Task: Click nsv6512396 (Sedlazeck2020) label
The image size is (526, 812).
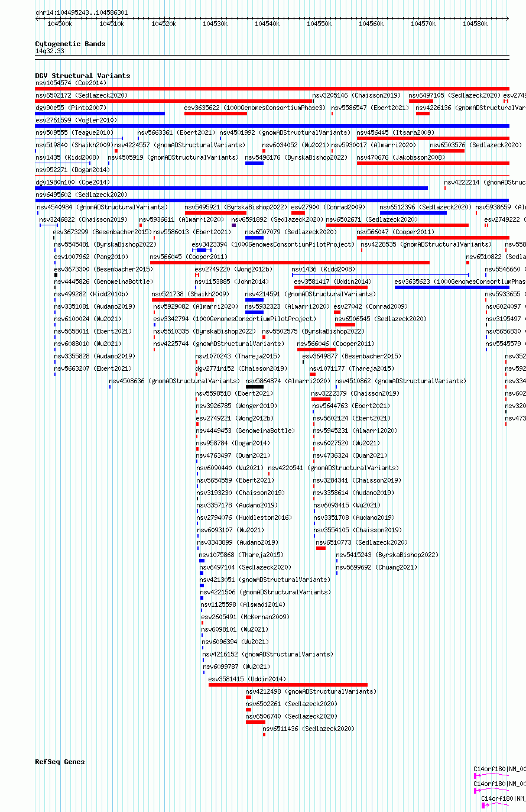Action: point(426,207)
